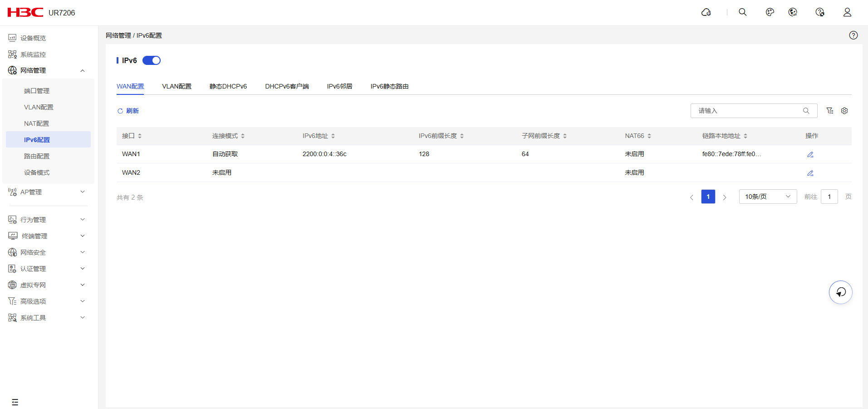Disable the IPv6 toggle switch
The width and height of the screenshot is (868, 409).
pyautogui.click(x=152, y=60)
